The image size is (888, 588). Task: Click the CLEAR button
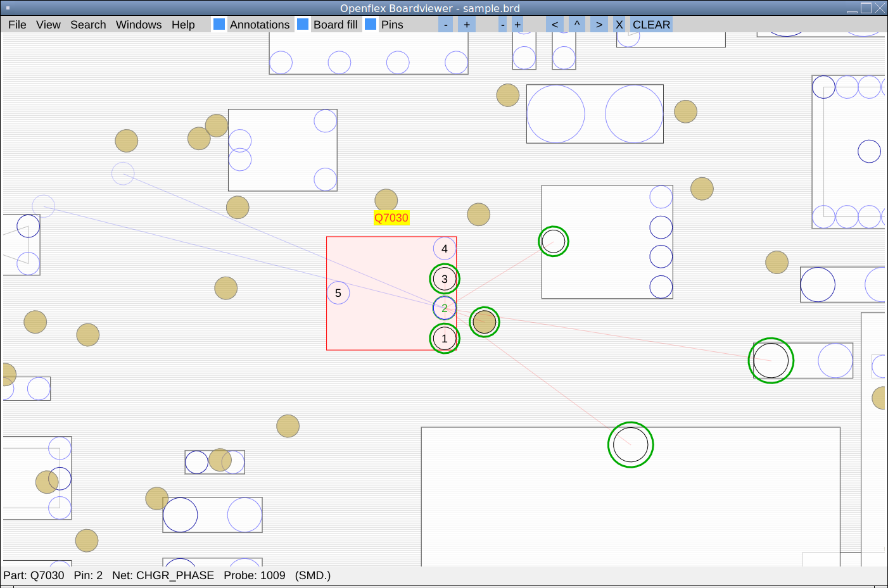click(x=651, y=25)
